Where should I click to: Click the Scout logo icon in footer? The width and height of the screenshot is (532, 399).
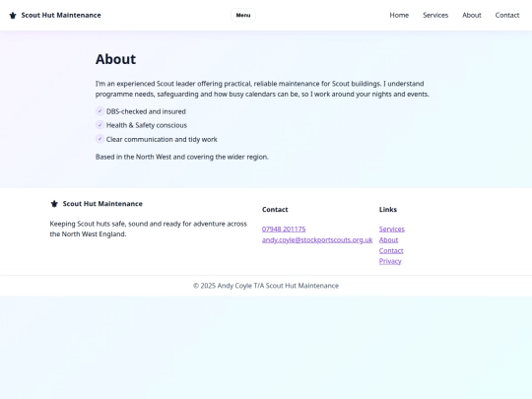pos(54,204)
